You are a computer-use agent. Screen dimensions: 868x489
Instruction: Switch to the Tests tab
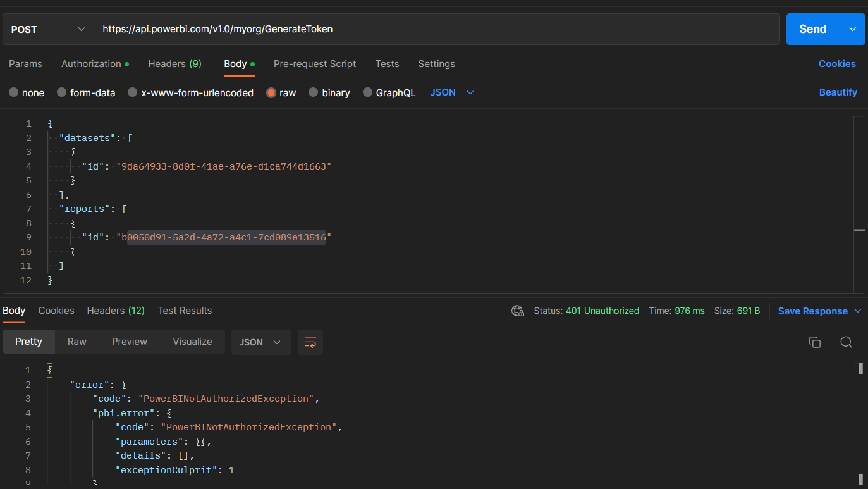point(387,64)
